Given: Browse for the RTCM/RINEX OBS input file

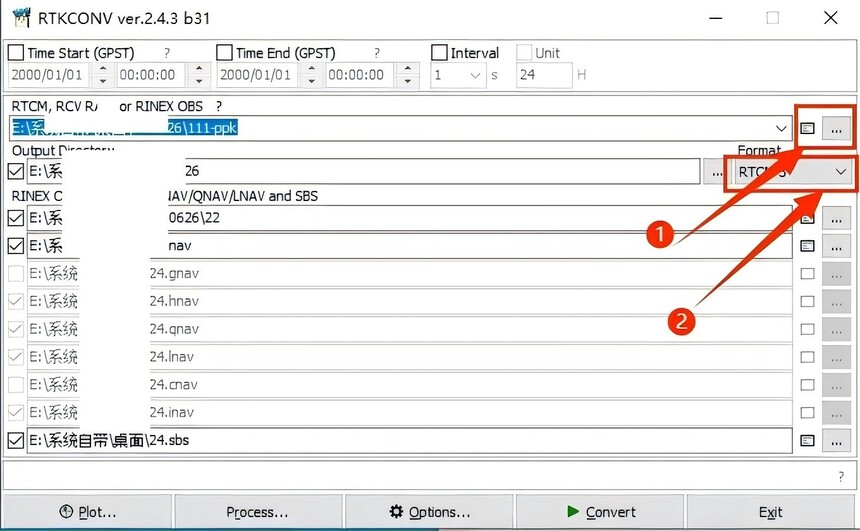Looking at the screenshot, I should click(836, 129).
